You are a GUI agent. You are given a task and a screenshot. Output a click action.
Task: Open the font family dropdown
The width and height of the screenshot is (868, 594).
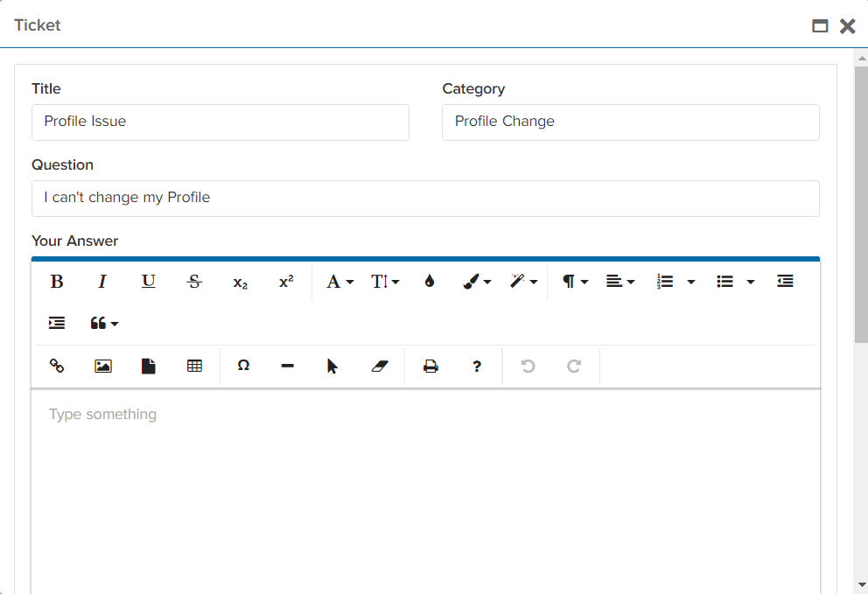(339, 282)
